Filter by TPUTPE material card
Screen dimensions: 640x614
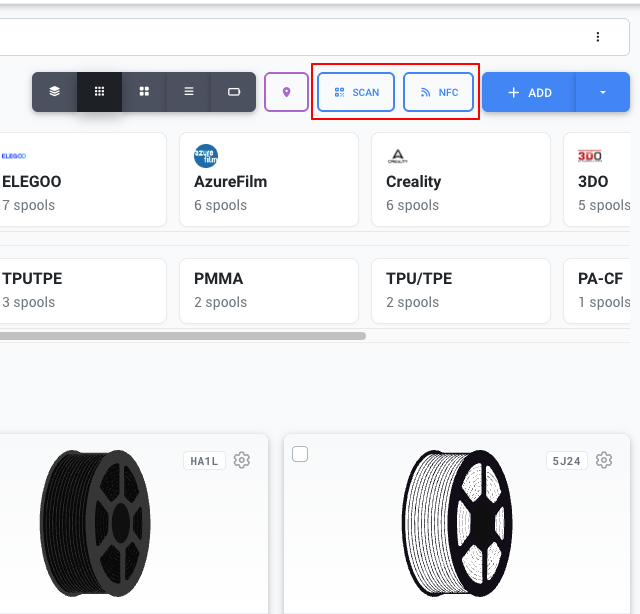pyautogui.click(x=83, y=291)
